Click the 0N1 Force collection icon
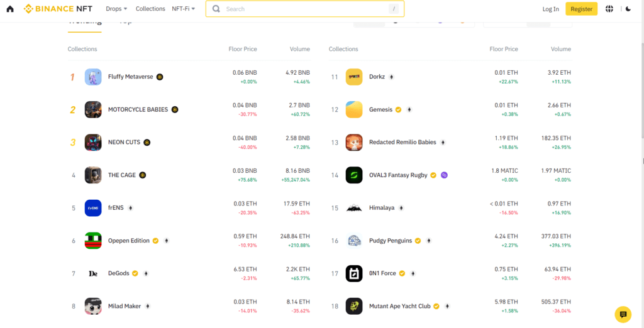The height and width of the screenshot is (328, 644). [354, 273]
